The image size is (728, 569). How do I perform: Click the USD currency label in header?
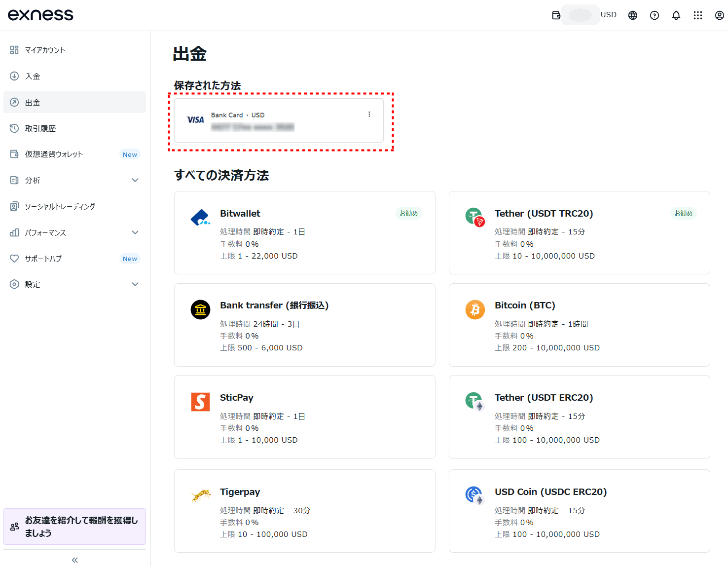point(608,15)
